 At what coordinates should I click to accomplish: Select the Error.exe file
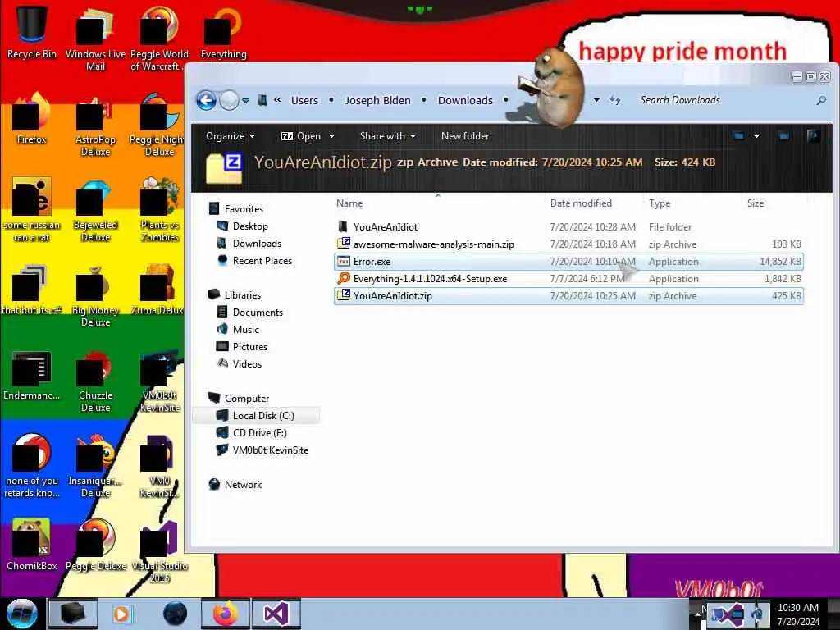[x=568, y=262]
